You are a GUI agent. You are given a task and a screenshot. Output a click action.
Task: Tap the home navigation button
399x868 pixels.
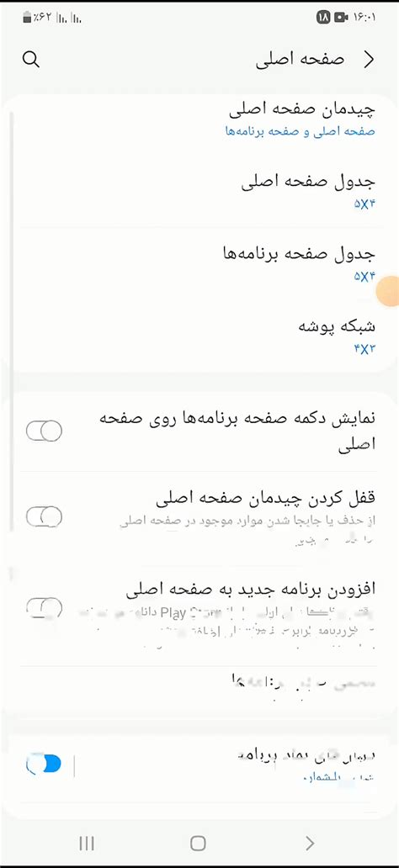[198, 843]
